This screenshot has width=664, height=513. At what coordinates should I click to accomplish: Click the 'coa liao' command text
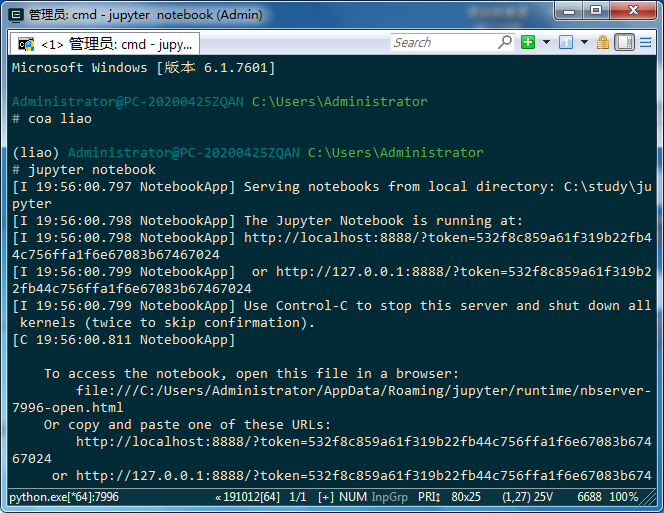point(60,119)
